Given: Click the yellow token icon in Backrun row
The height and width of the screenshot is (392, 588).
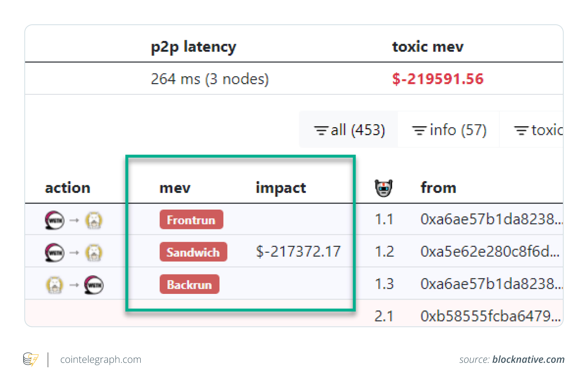Looking at the screenshot, I should (54, 285).
